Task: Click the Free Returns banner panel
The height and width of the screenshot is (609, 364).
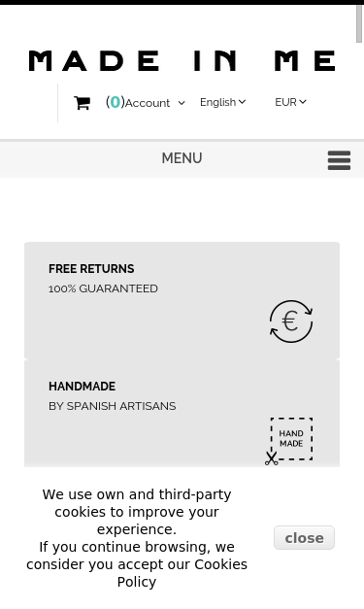Action: (182, 300)
